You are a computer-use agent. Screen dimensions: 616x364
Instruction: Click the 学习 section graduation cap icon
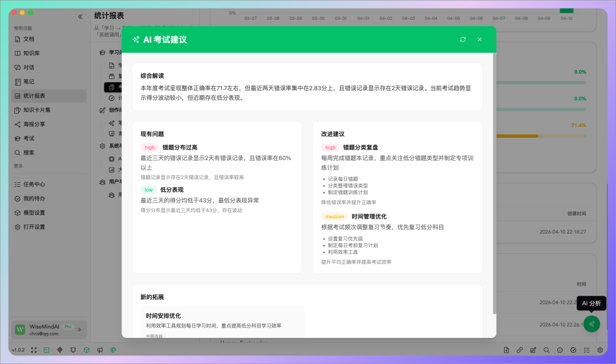tap(103, 52)
